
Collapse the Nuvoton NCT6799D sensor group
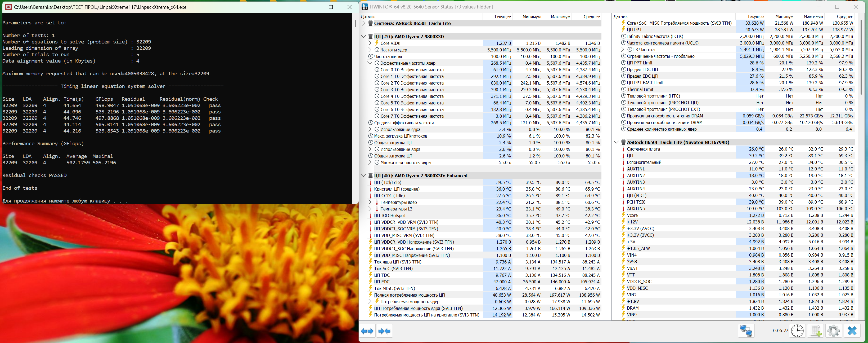tap(616, 142)
